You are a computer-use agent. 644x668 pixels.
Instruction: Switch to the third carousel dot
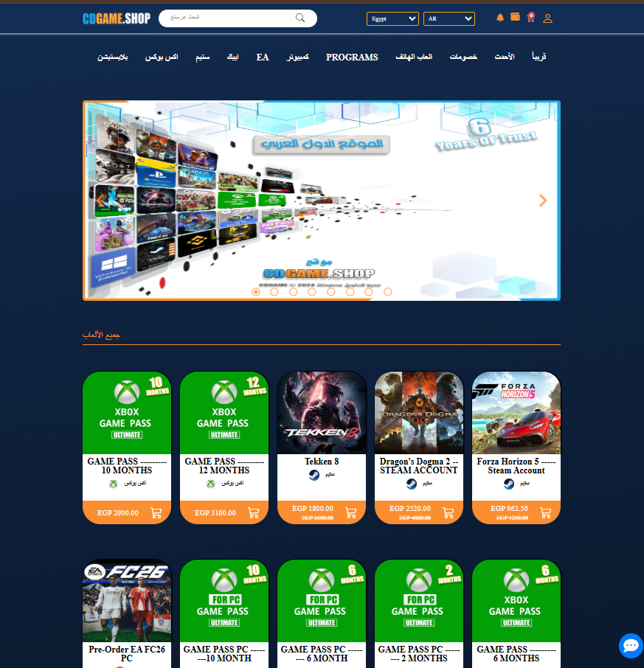point(294,292)
